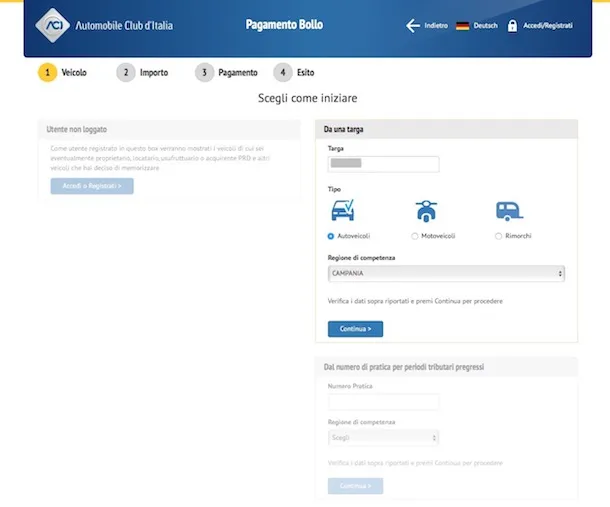
Task: Click the Scegli come iniziare heading
Action: [308, 98]
